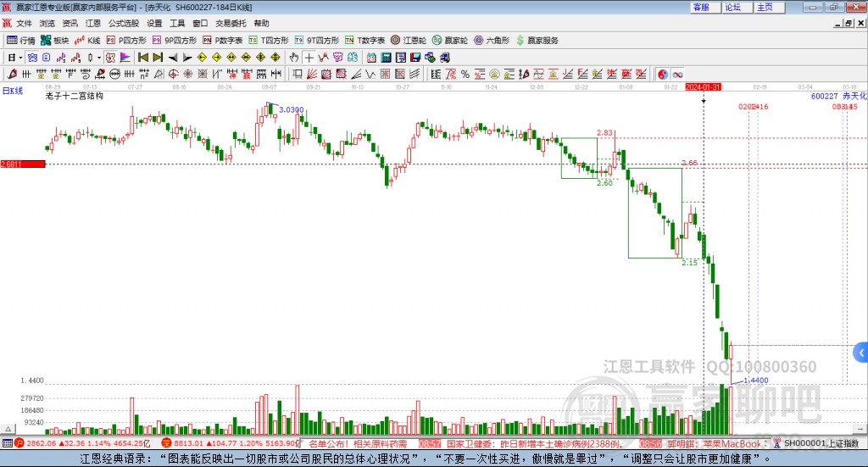
Task: Open the 行情 quotes view
Action: click(x=20, y=41)
